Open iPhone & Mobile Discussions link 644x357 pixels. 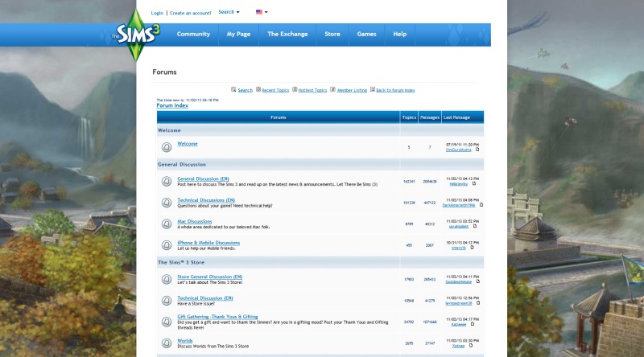pos(208,243)
